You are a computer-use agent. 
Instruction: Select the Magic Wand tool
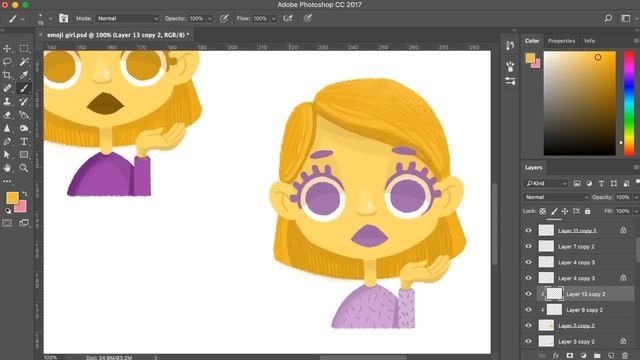click(24, 62)
